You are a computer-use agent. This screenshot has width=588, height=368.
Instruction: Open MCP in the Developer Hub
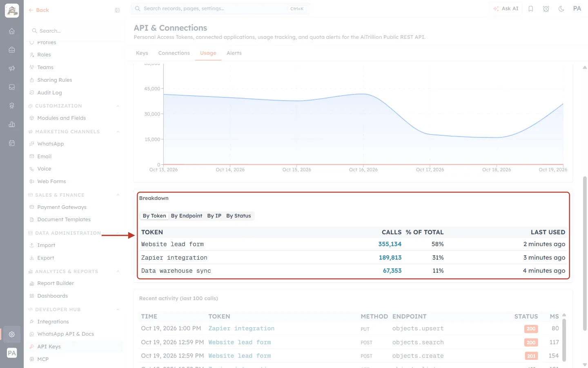click(x=43, y=359)
